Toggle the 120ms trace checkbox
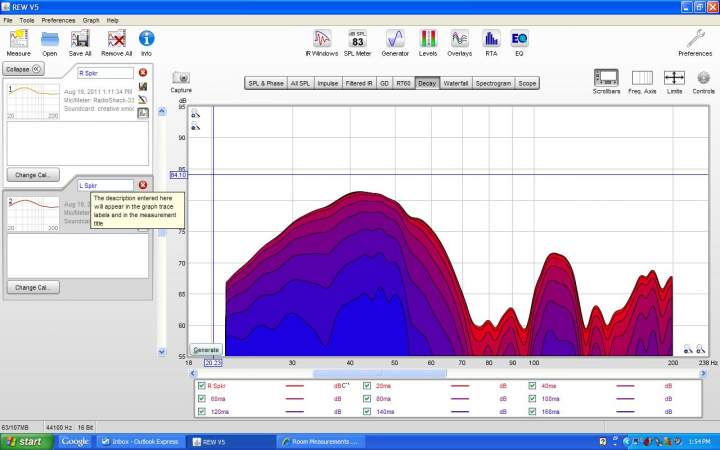 201,411
